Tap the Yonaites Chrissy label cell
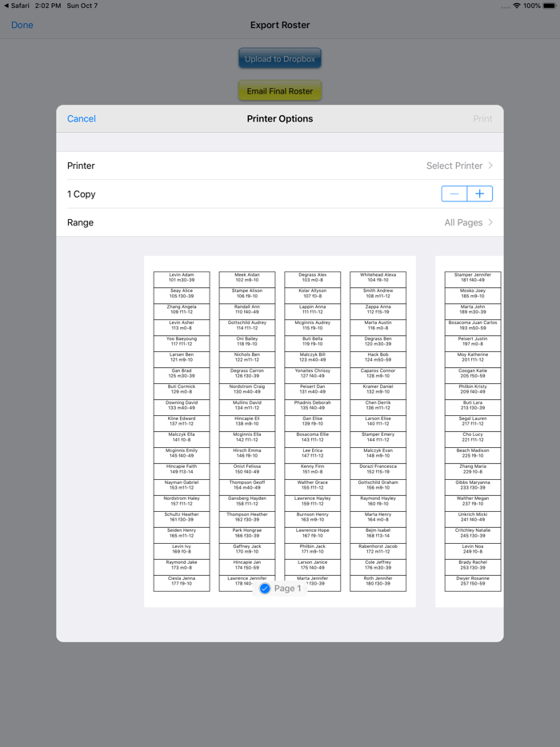560x747 pixels. [313, 374]
